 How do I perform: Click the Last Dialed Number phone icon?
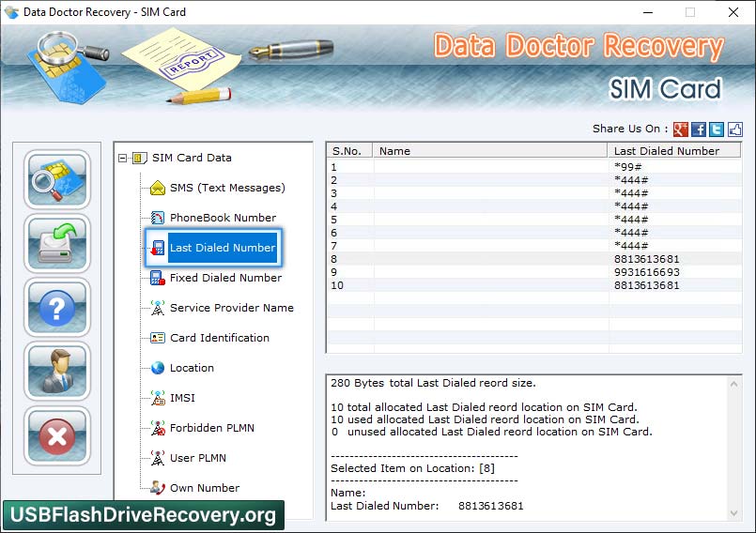coord(158,248)
